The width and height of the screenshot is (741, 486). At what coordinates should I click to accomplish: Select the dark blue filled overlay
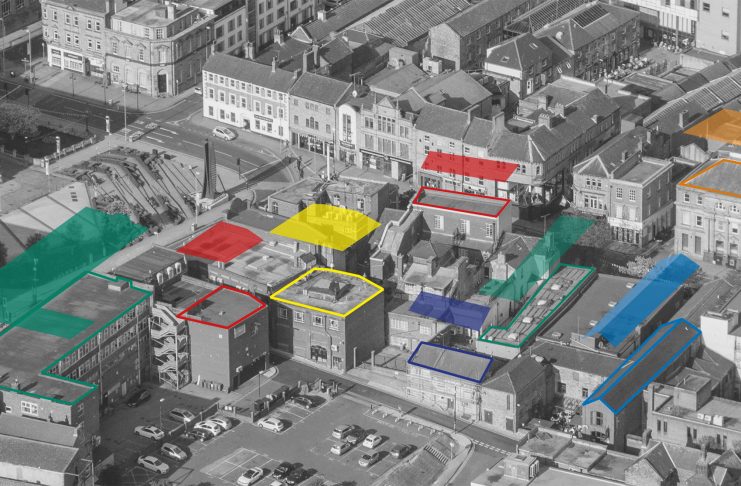450,311
